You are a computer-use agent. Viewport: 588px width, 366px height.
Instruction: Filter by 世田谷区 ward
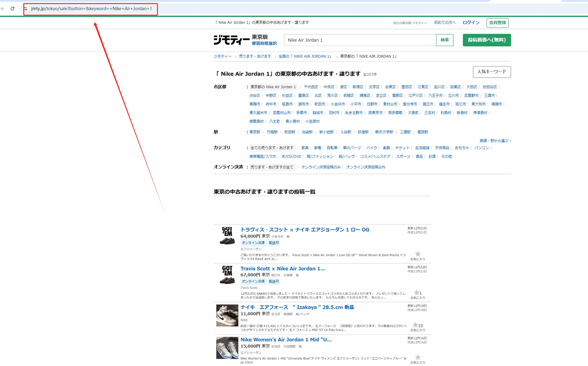pyautogui.click(x=490, y=87)
